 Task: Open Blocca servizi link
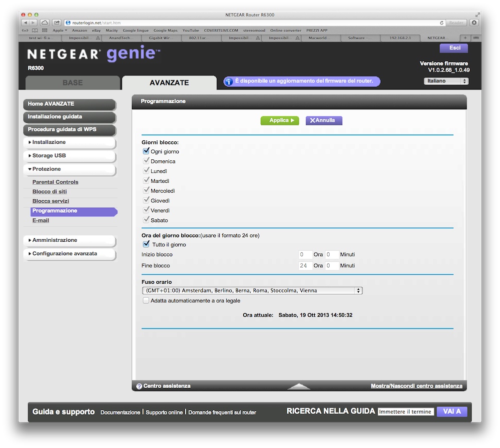pos(50,201)
